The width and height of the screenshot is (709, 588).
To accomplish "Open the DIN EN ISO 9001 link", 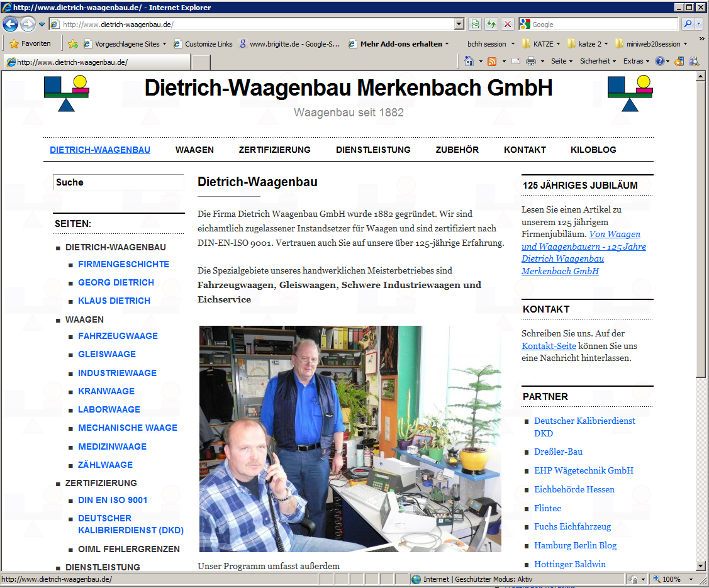I will pyautogui.click(x=113, y=500).
